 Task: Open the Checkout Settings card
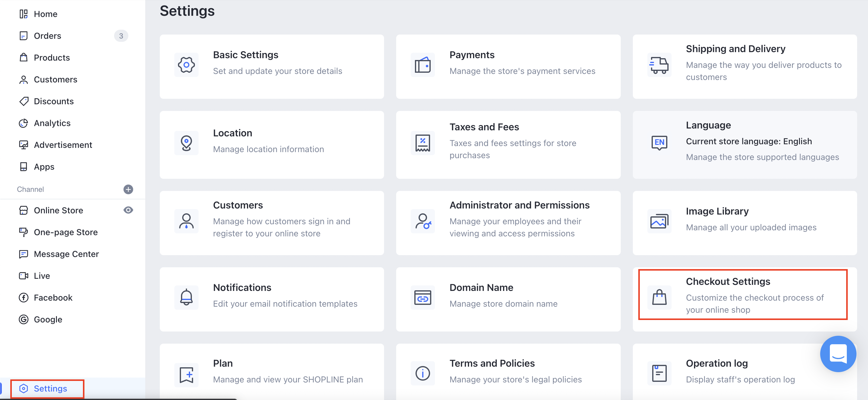click(744, 299)
